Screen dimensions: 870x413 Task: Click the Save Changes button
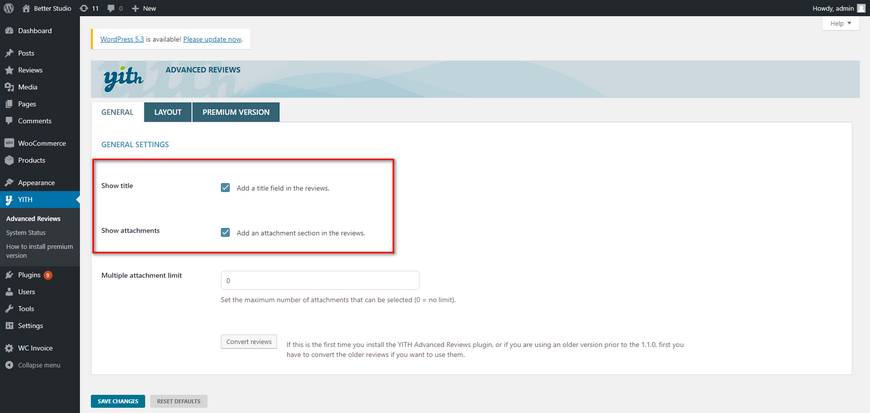click(118, 401)
